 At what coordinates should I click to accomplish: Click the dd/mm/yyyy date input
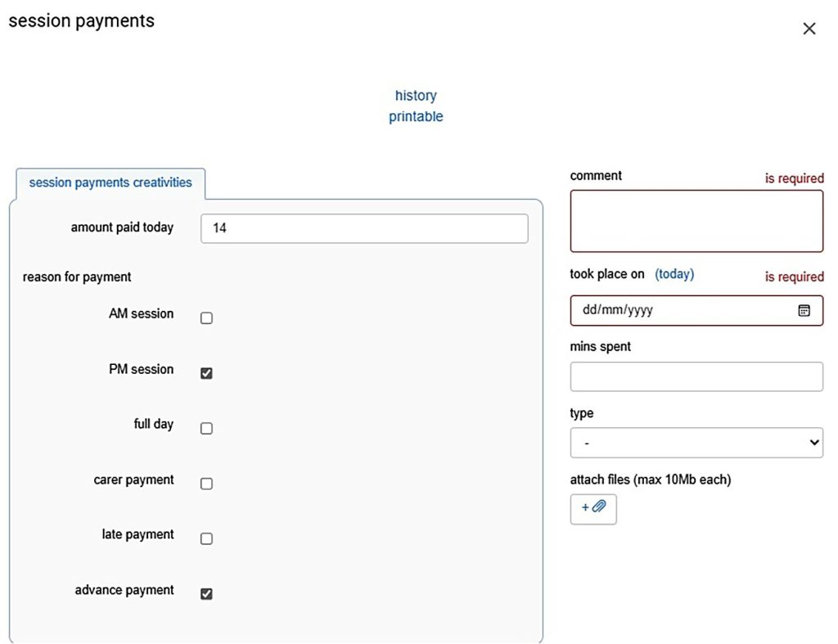[x=679, y=311]
